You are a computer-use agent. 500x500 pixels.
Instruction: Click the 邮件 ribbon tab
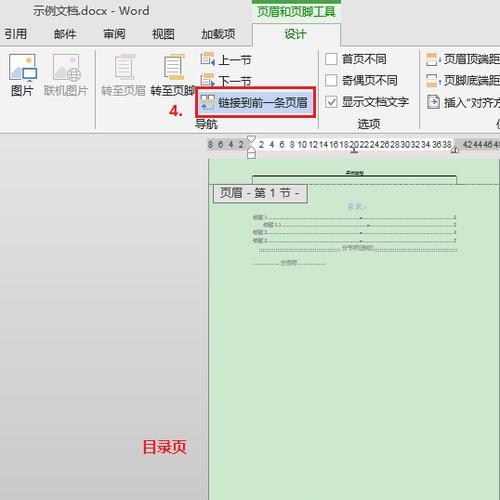tap(65, 34)
